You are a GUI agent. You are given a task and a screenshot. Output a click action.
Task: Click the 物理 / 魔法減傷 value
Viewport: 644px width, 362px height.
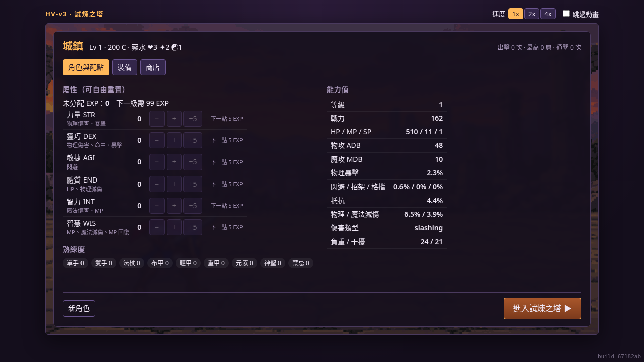[424, 214]
